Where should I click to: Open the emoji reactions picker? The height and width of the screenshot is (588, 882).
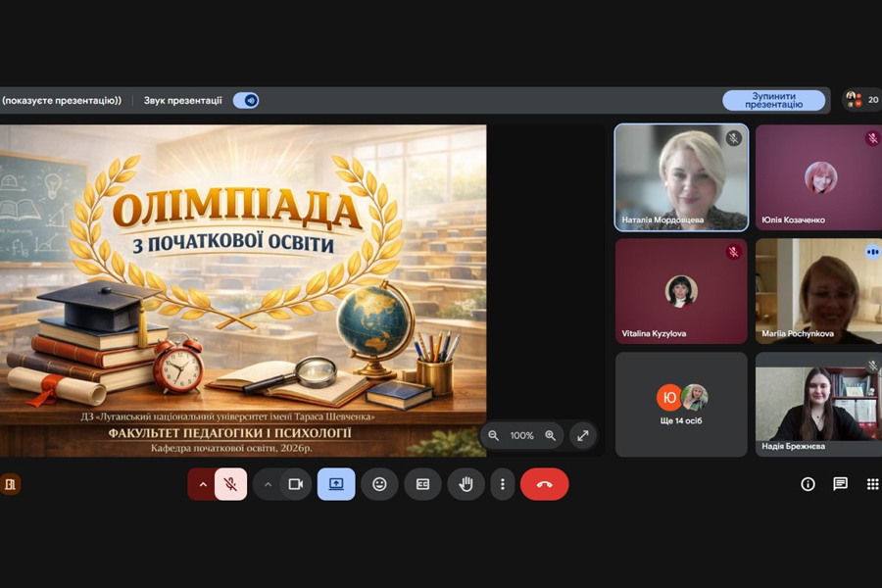tap(379, 484)
